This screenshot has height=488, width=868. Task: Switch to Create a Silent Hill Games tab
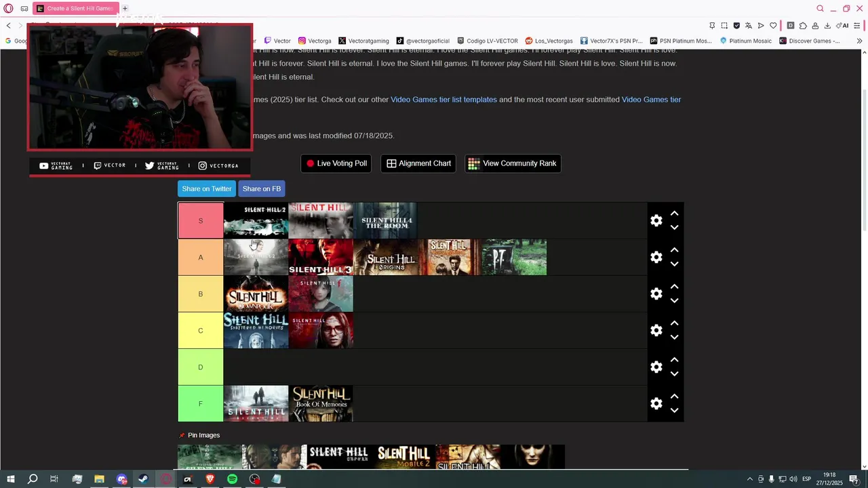pyautogui.click(x=75, y=8)
